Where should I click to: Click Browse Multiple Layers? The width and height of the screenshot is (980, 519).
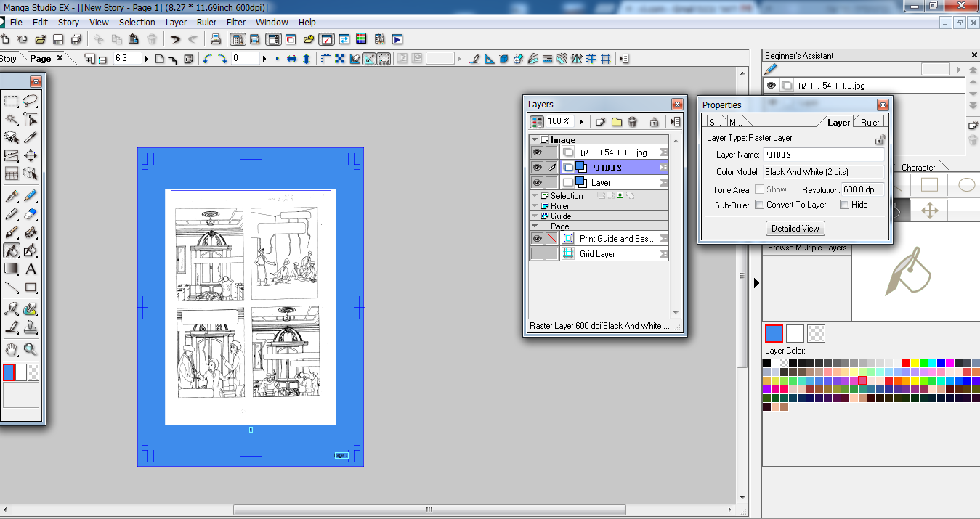pos(807,248)
